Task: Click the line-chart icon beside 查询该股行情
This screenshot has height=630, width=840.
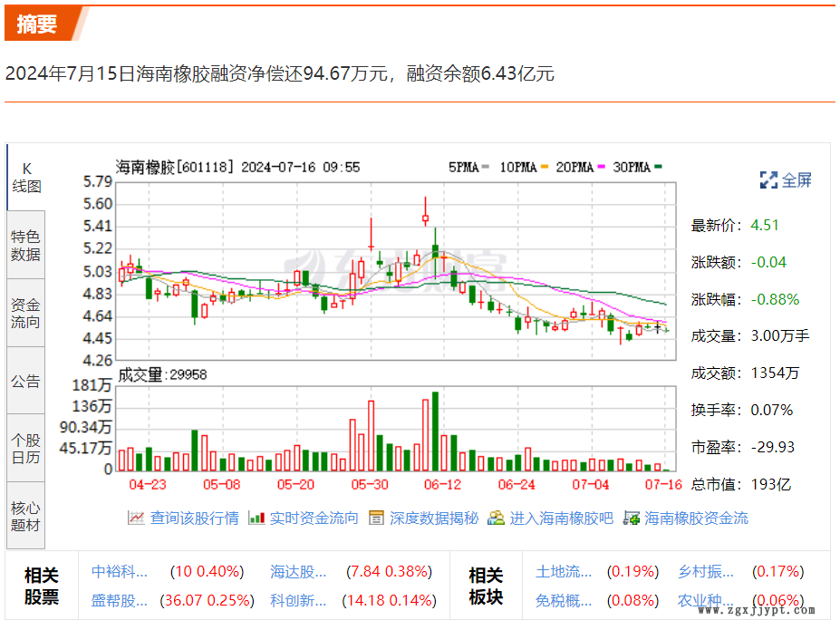Action: click(x=136, y=518)
